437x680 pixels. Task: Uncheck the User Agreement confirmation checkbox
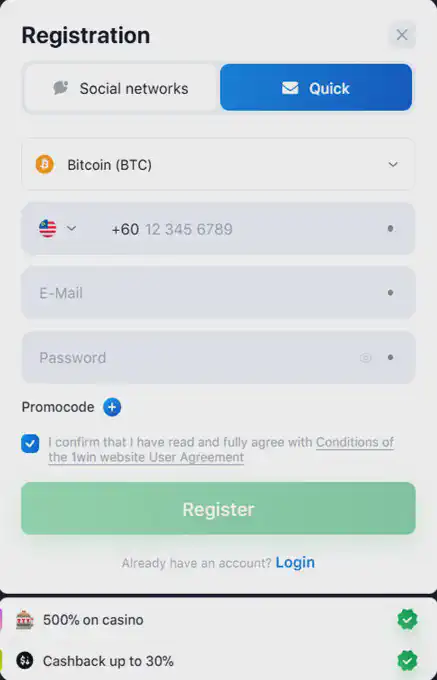click(30, 444)
